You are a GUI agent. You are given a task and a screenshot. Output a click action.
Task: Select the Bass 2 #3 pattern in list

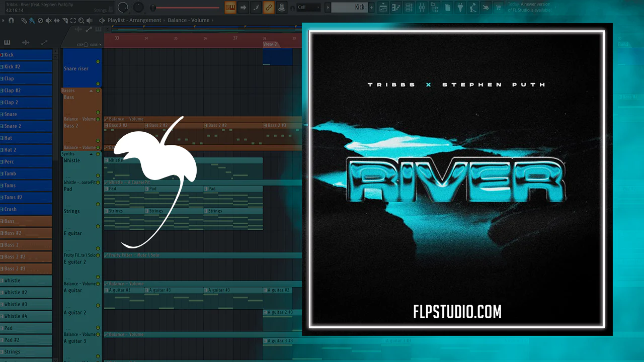click(26, 268)
